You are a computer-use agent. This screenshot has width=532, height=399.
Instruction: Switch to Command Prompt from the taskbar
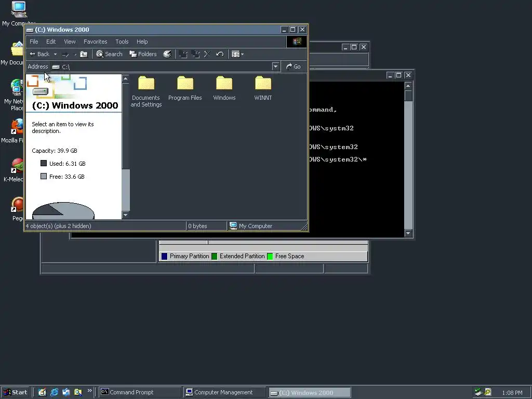140,392
